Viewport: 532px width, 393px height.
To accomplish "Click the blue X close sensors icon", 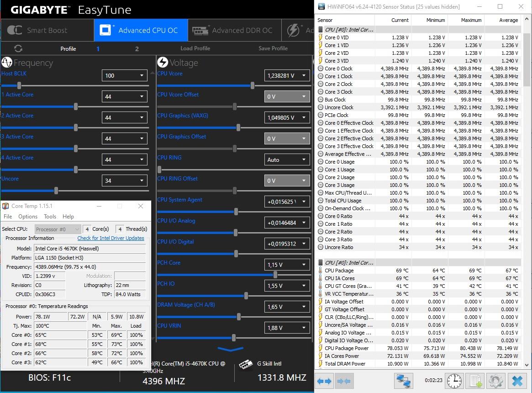I will point(517,381).
